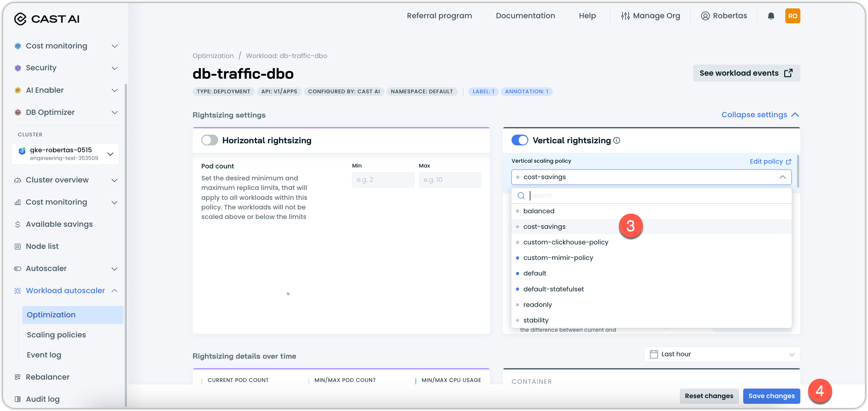
Task: Click the CAST AI logo
Action: coord(46,19)
